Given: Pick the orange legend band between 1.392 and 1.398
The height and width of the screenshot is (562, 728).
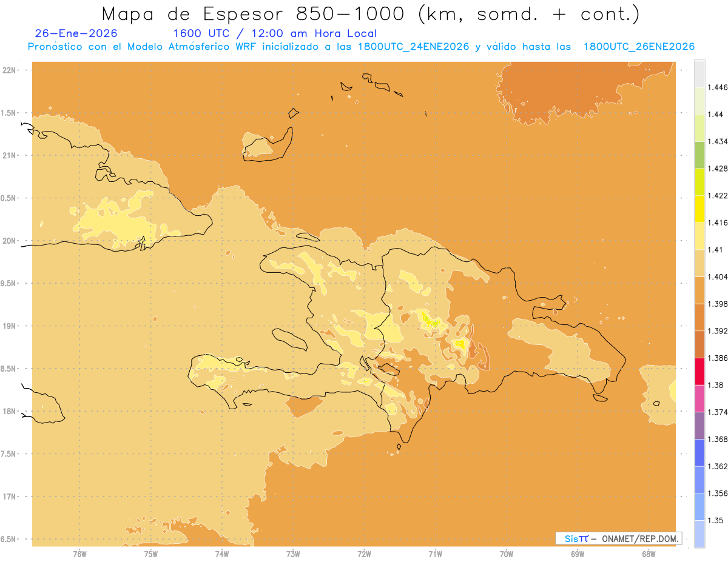Looking at the screenshot, I should [699, 317].
